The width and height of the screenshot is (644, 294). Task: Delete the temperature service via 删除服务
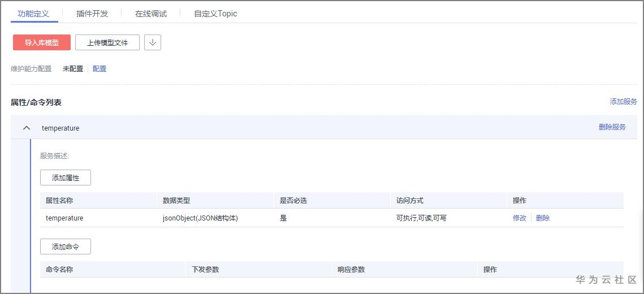pyautogui.click(x=612, y=127)
